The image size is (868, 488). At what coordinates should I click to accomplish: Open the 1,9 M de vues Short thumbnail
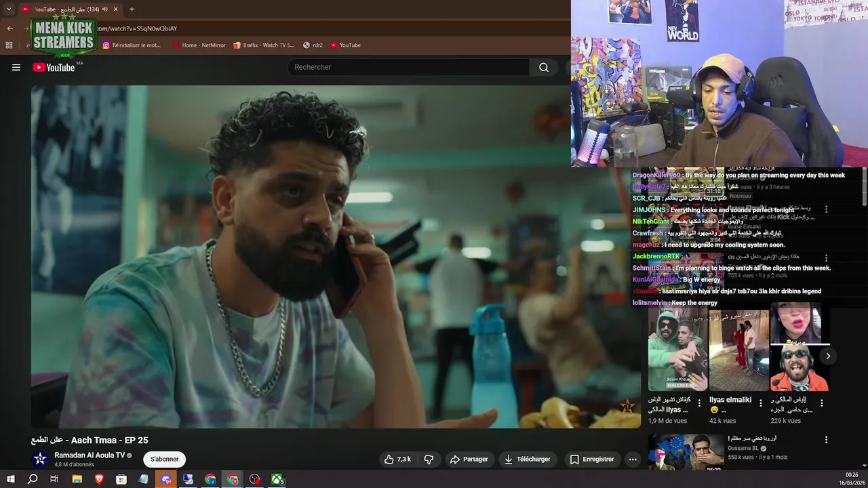(677, 350)
